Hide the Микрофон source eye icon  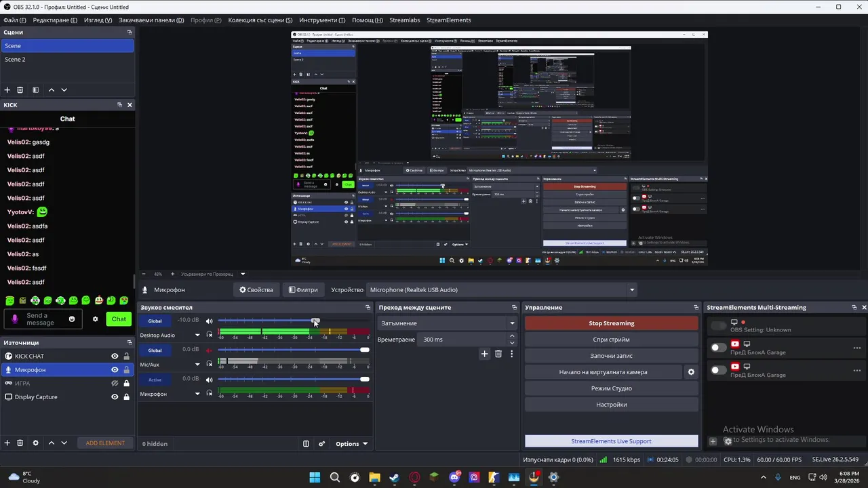[115, 370]
